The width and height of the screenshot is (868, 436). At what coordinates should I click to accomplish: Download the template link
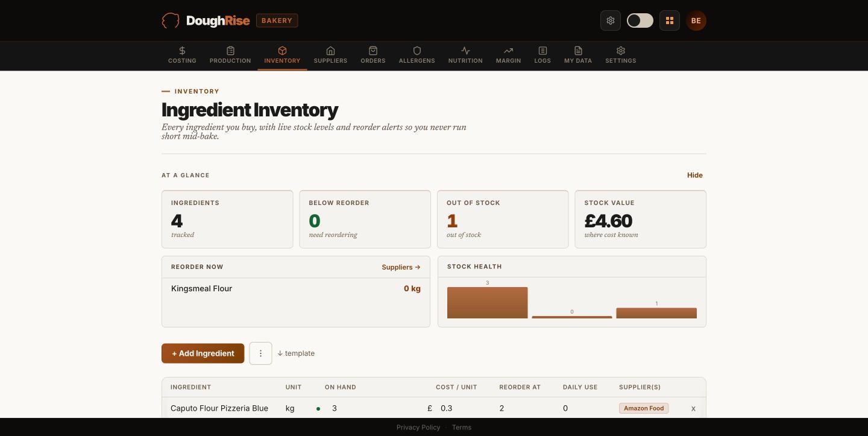[296, 353]
